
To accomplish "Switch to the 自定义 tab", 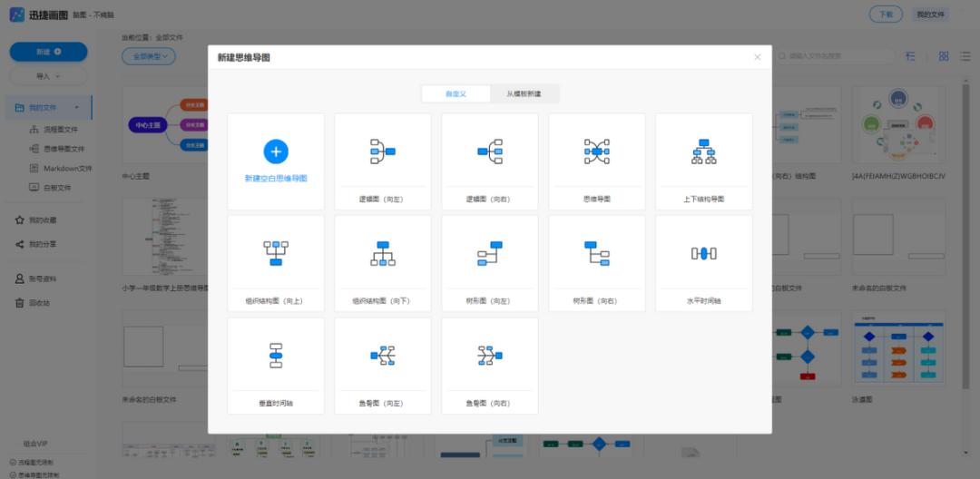I will 456,93.
